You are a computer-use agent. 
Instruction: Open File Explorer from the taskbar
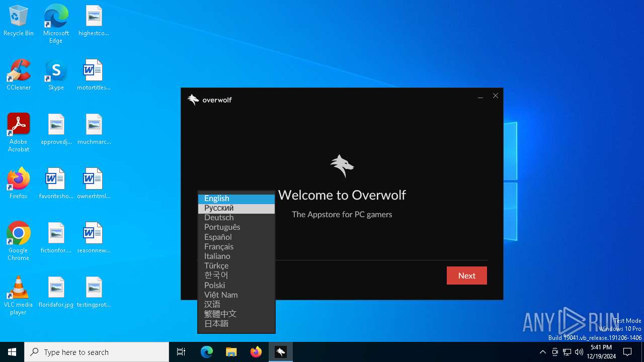point(231,352)
